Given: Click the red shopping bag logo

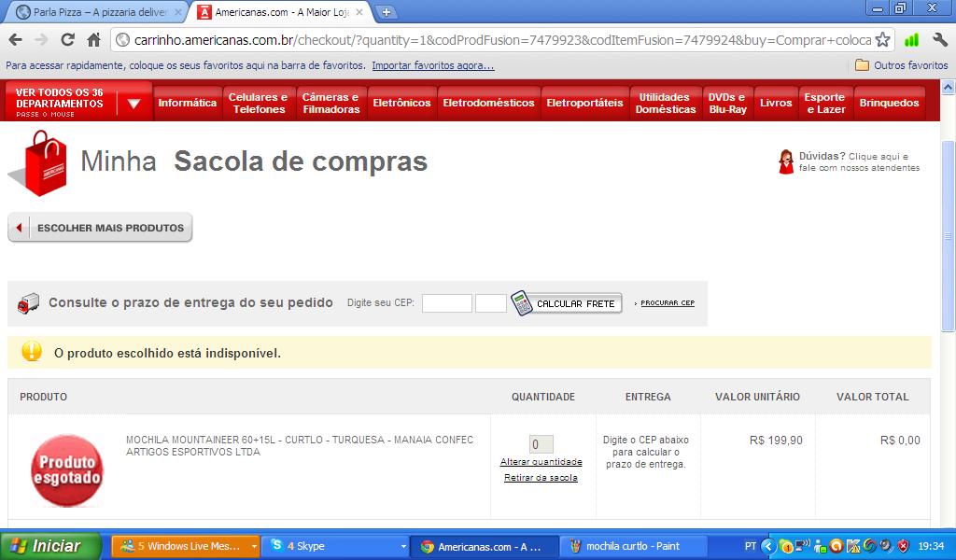Looking at the screenshot, I should pos(39,163).
